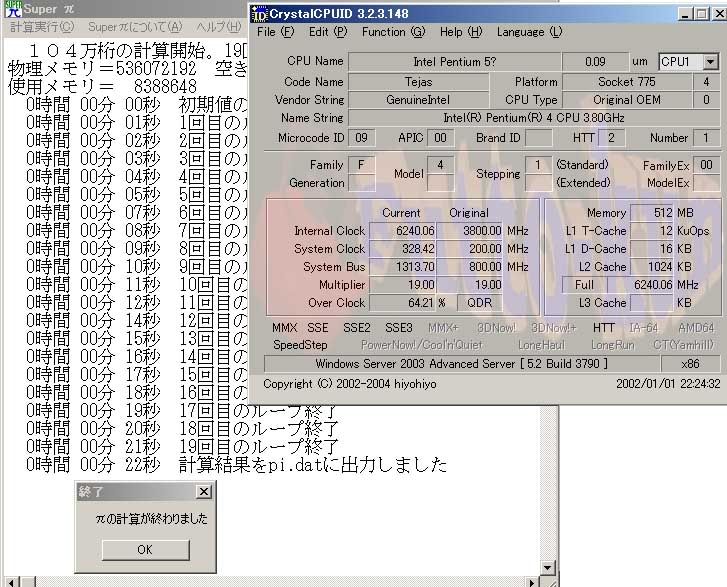Viewport: 727px width, 587px height.
Task: Click the System Clock current value '328.42'
Action: click(402, 249)
